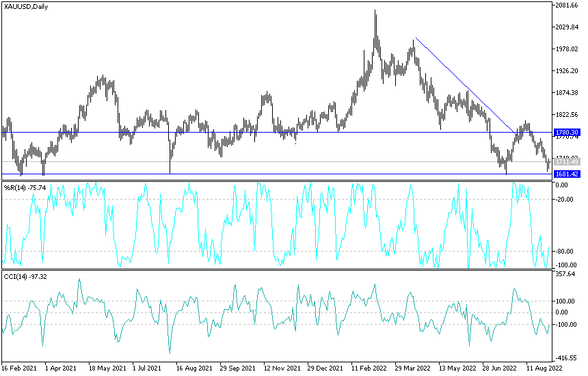Select the 11 Aug 2022 date label
This screenshot has width=588, height=376.
544,368
